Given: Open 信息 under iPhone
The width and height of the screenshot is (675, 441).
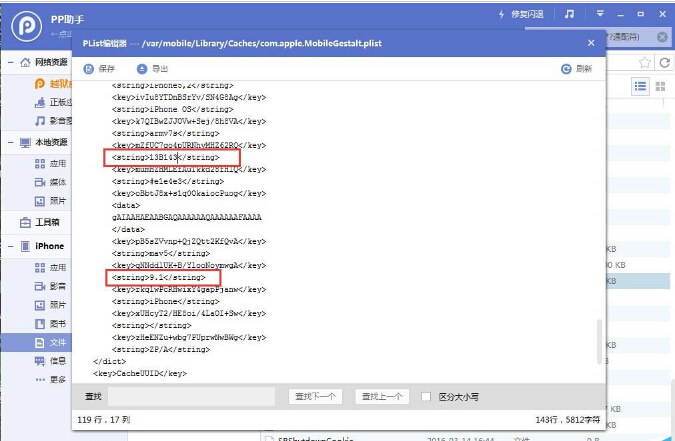Looking at the screenshot, I should (x=50, y=361).
